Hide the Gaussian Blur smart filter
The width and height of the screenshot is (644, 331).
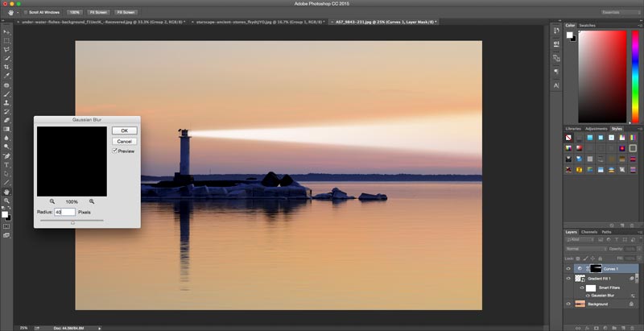tap(588, 296)
